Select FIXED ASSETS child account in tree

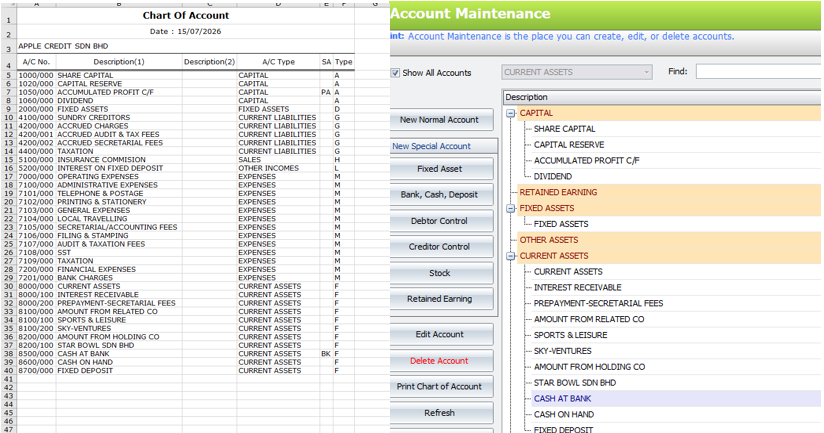click(x=561, y=224)
